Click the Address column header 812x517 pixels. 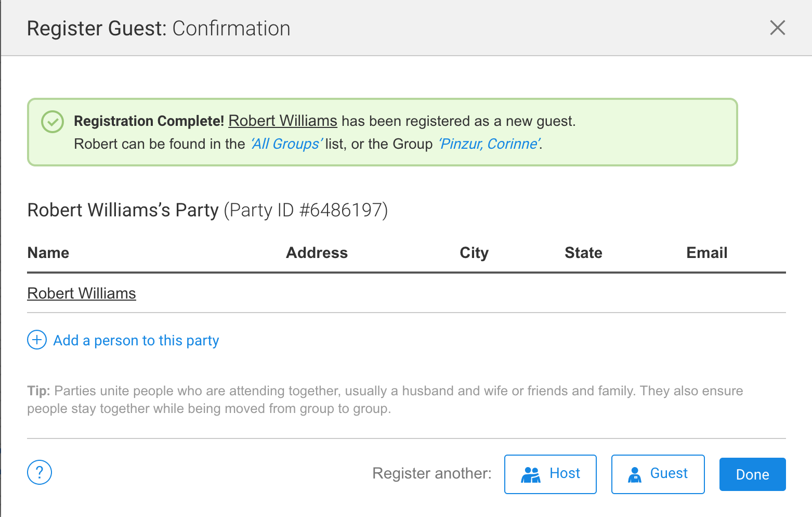pos(317,253)
